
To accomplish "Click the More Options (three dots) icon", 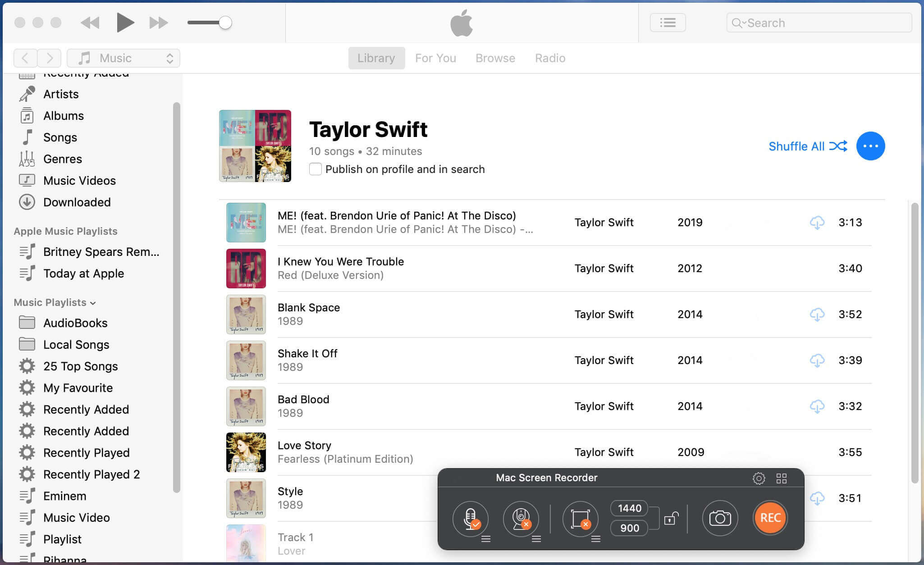I will coord(871,146).
